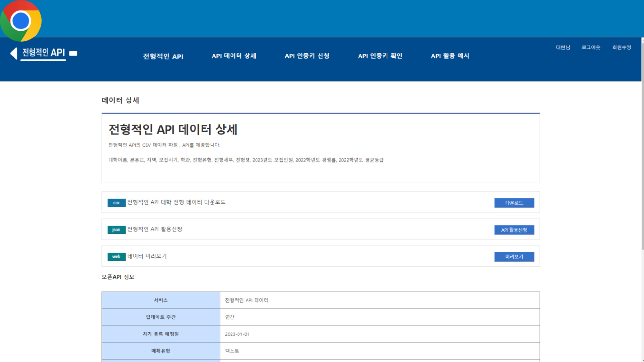Click the white back triangle in the logo

14,53
